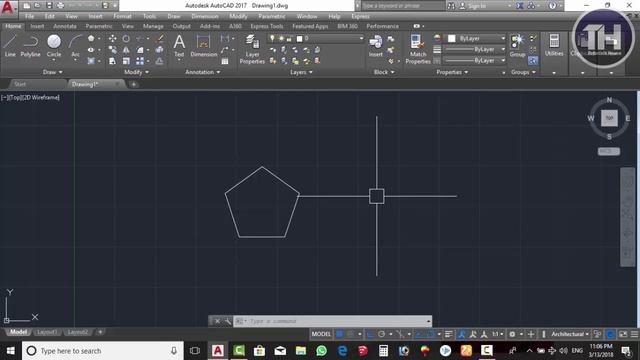640x360 pixels.
Task: Open the Dimension menu
Action: point(205,16)
